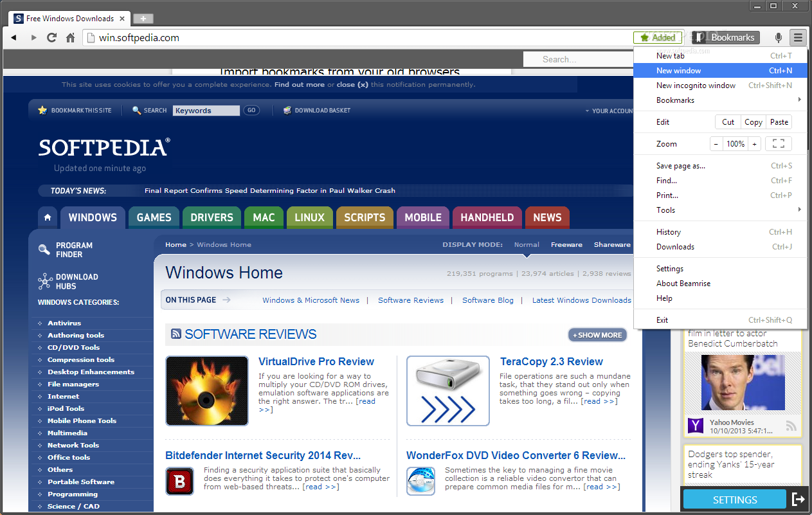Click the + SHOW MORE button
The image size is (812, 515).
[x=597, y=335]
